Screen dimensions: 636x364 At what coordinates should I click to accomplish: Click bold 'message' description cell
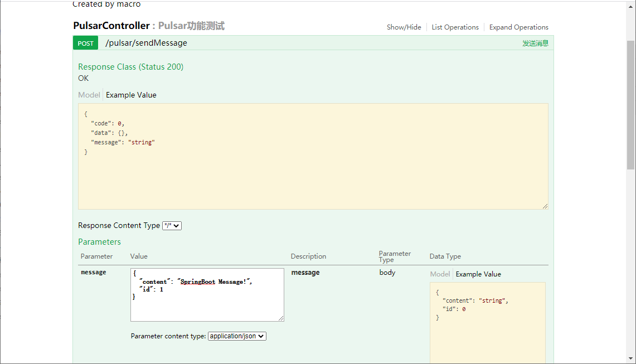tap(305, 273)
